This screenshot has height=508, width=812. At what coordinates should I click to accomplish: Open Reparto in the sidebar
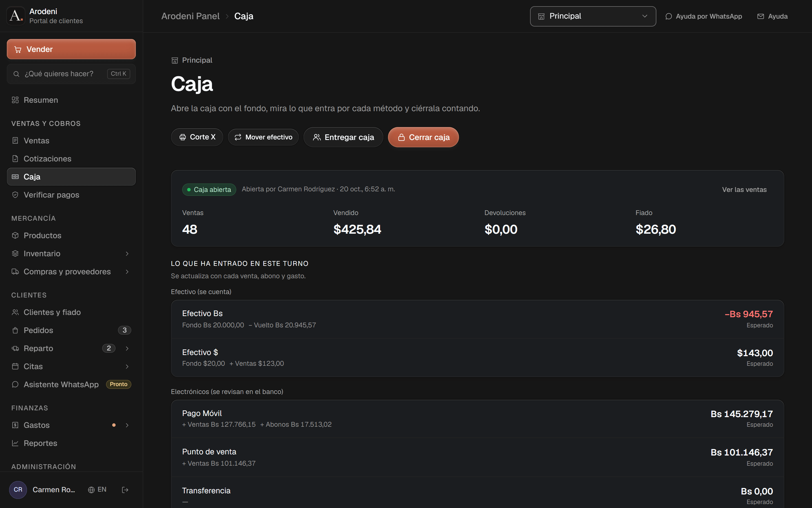tap(71, 349)
